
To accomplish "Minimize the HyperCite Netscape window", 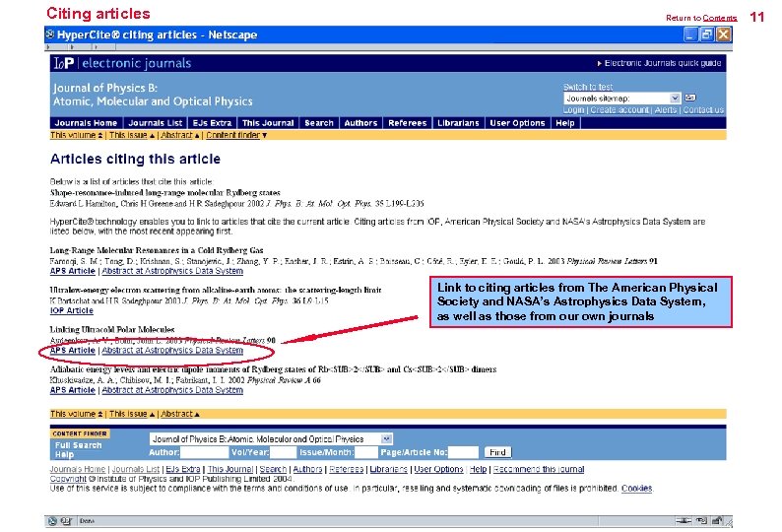I will tap(690, 34).
